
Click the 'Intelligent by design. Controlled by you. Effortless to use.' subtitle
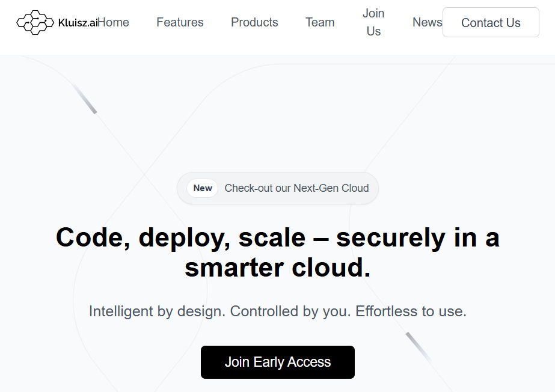(278, 311)
